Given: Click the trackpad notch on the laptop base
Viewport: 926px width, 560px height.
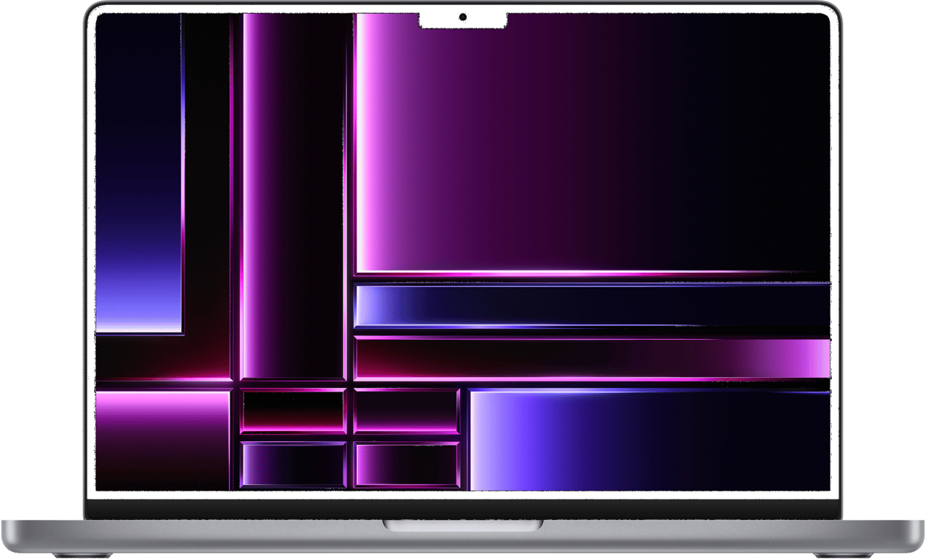Looking at the screenshot, I should pos(463,526).
